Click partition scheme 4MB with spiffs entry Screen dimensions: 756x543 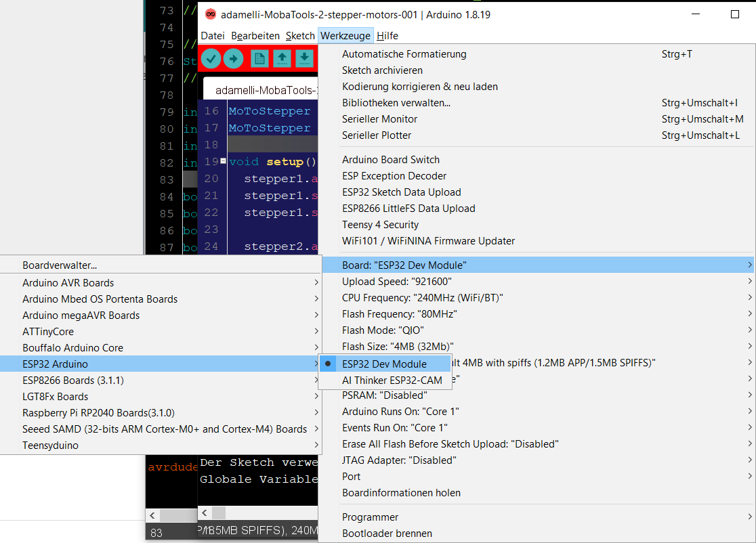(603, 362)
